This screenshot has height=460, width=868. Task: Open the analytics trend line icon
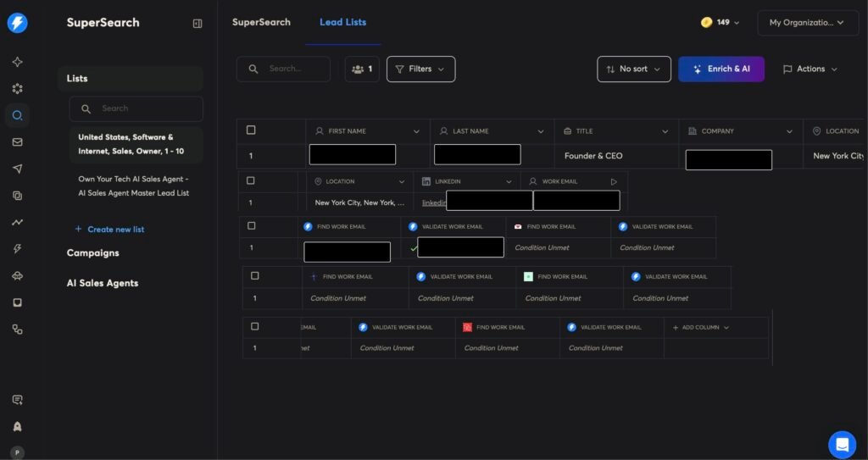click(x=17, y=223)
